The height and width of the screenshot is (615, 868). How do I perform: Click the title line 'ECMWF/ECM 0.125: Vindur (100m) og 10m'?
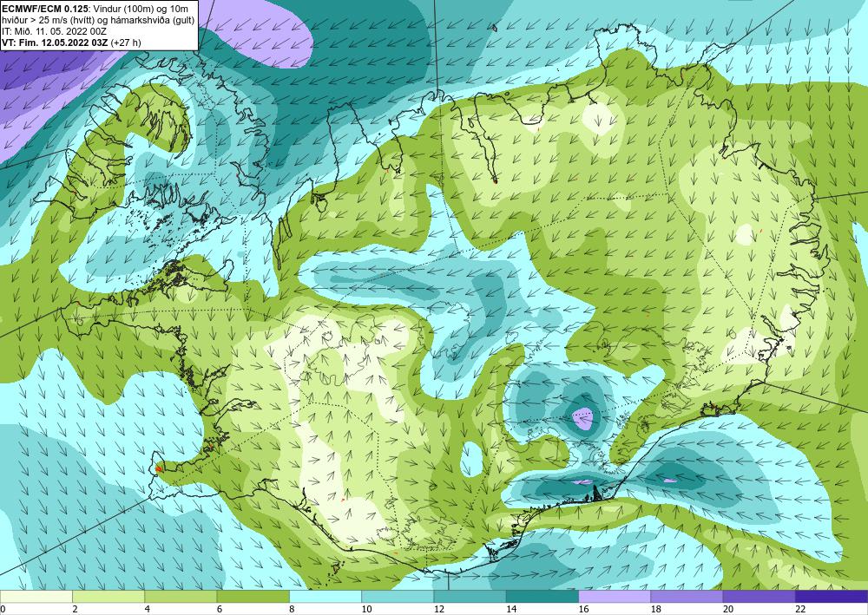(95, 8)
